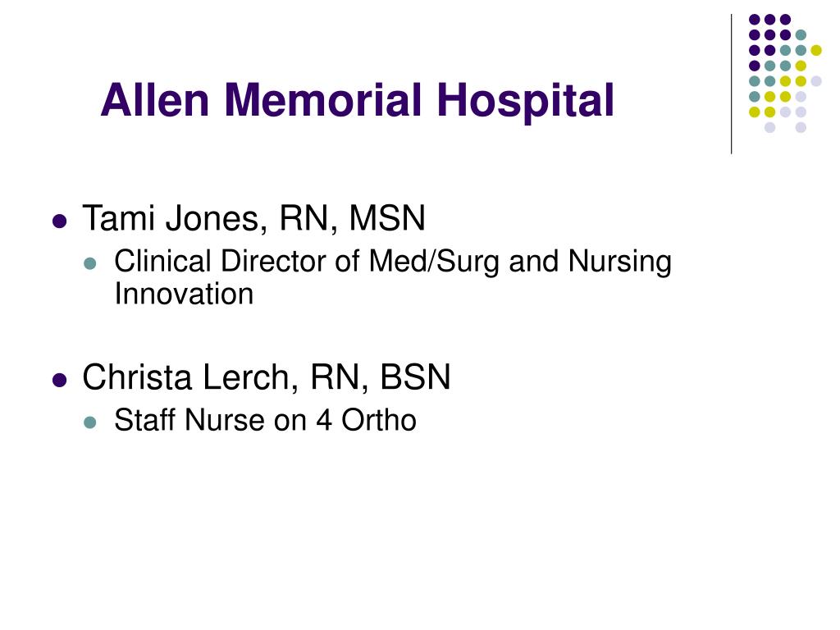Click the word Ortho
This screenshot has width=840, height=630.
[379, 420]
